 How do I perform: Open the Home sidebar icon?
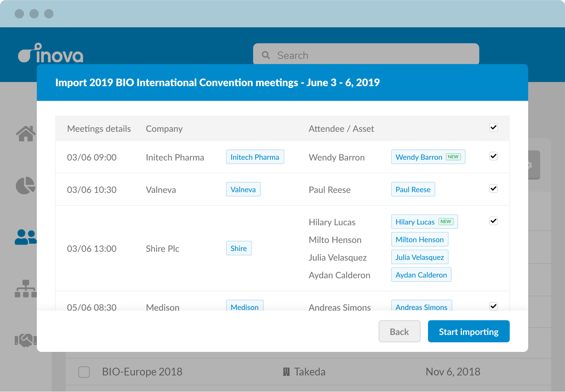click(26, 133)
